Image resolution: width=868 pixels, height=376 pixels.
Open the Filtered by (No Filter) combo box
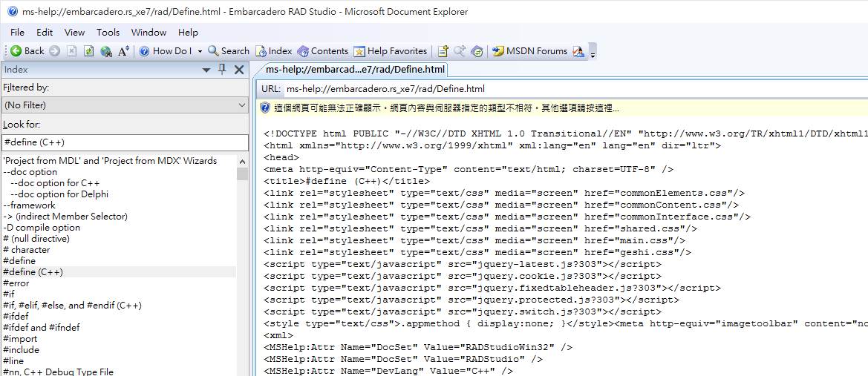[x=125, y=105]
